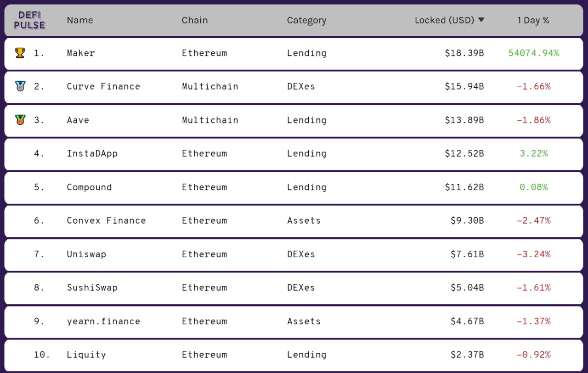Sort by the Category column header
The width and height of the screenshot is (588, 373).
tap(306, 20)
